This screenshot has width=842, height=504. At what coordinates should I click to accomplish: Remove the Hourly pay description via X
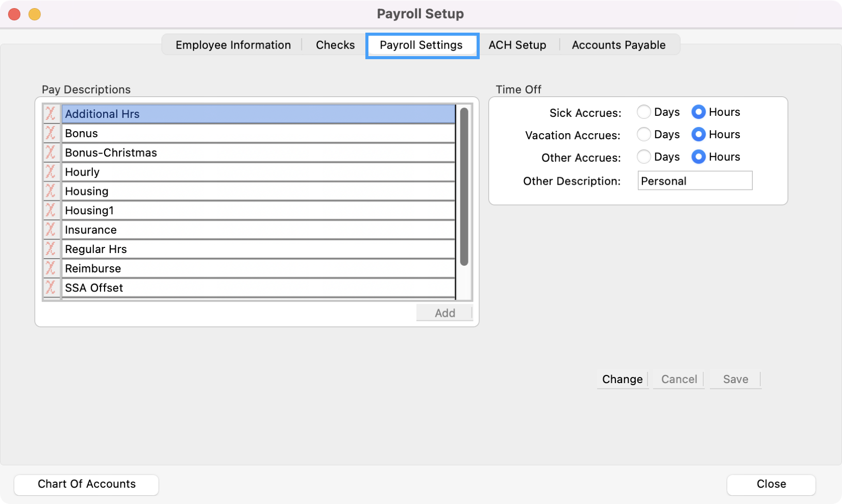click(51, 172)
